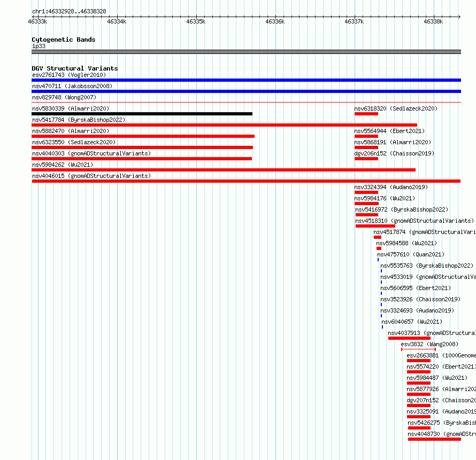Viewport: 476px width, 460px height.
Task: Click the esv2761743 (Vogler2010) variant label
Action: [69, 75]
